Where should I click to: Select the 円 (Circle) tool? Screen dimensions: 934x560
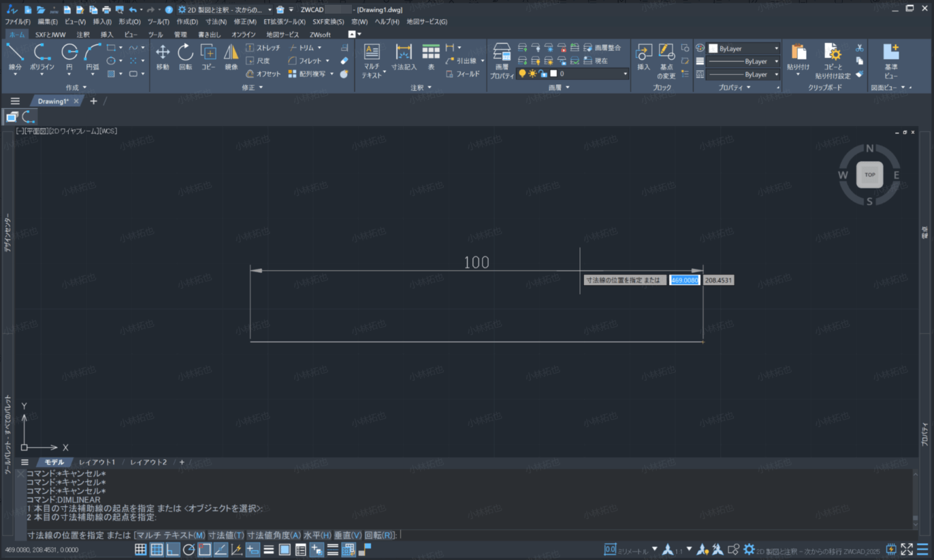pyautogui.click(x=69, y=58)
